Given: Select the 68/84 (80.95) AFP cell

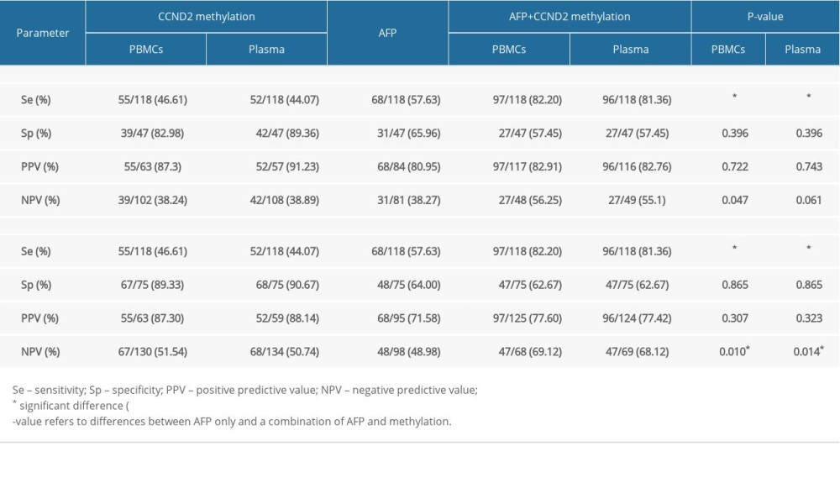Looking at the screenshot, I should click(387, 166).
